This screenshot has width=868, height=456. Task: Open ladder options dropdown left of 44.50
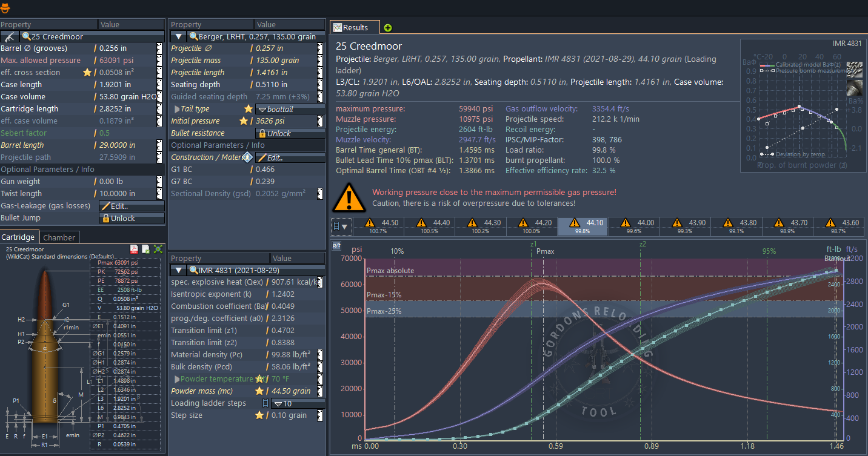[x=342, y=226]
